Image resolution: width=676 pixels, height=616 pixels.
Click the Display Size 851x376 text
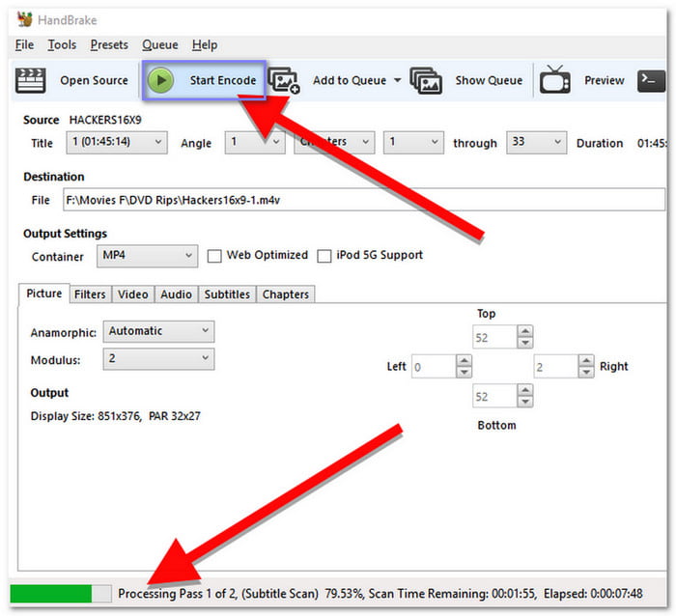pos(86,416)
